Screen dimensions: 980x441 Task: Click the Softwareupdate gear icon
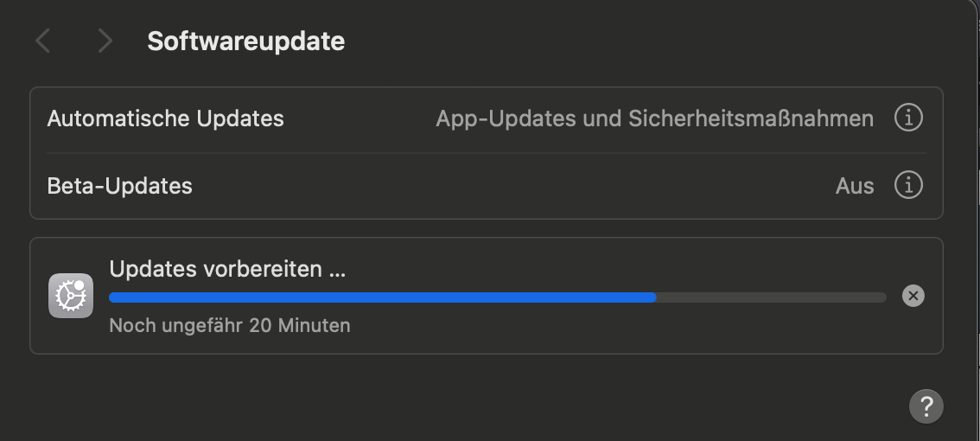click(x=70, y=297)
